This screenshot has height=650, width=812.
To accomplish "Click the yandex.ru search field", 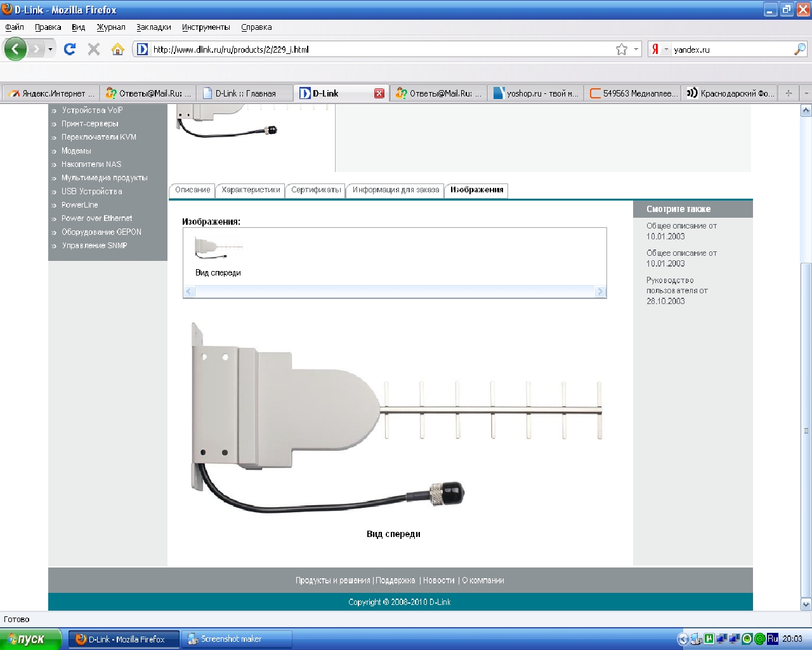I will [732, 49].
